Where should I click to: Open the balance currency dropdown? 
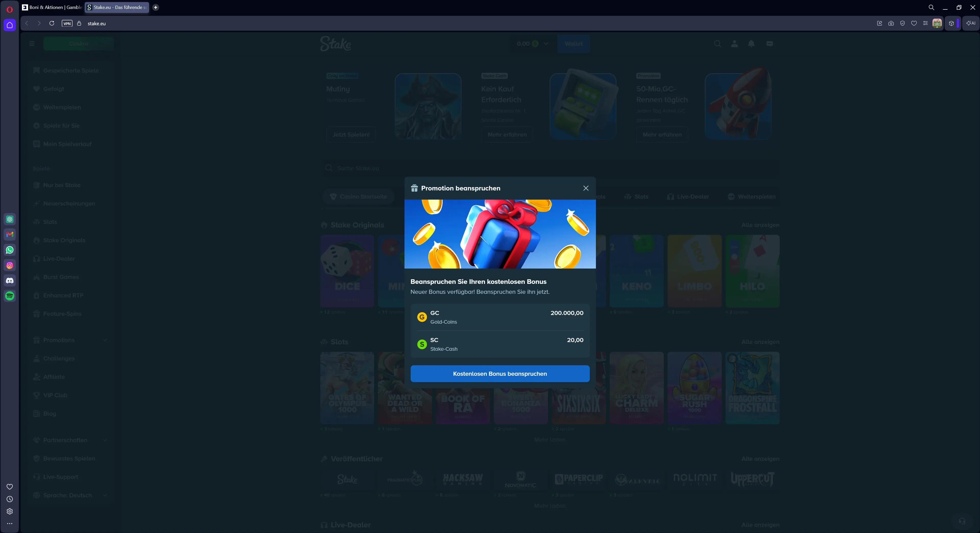click(532, 44)
